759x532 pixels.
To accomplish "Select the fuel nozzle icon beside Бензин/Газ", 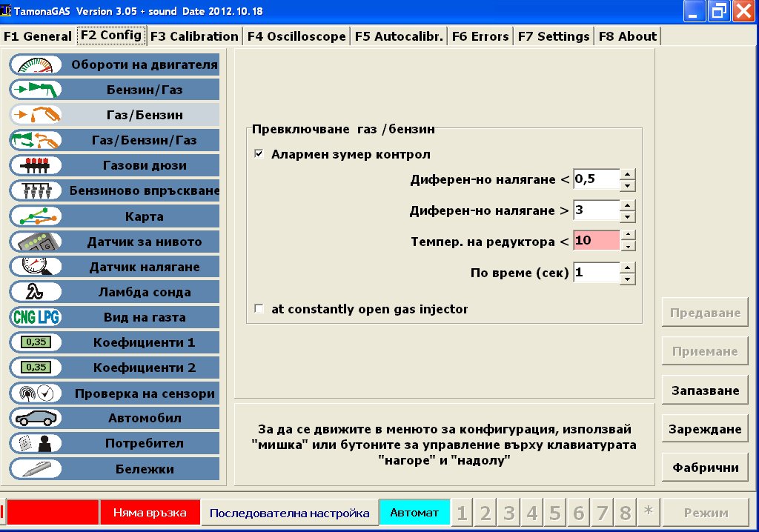I will pyautogui.click(x=36, y=90).
